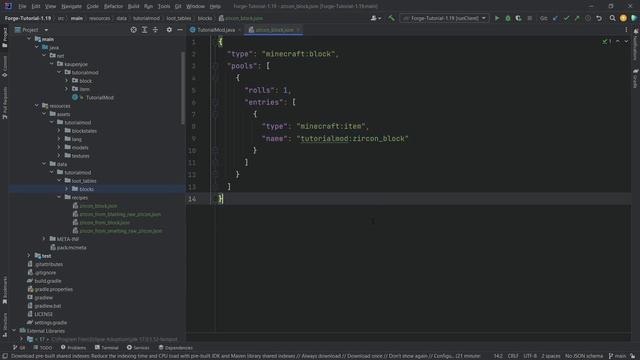Click Git commit checkmark icon
Screen dimensions: 640x360
(x=566, y=18)
